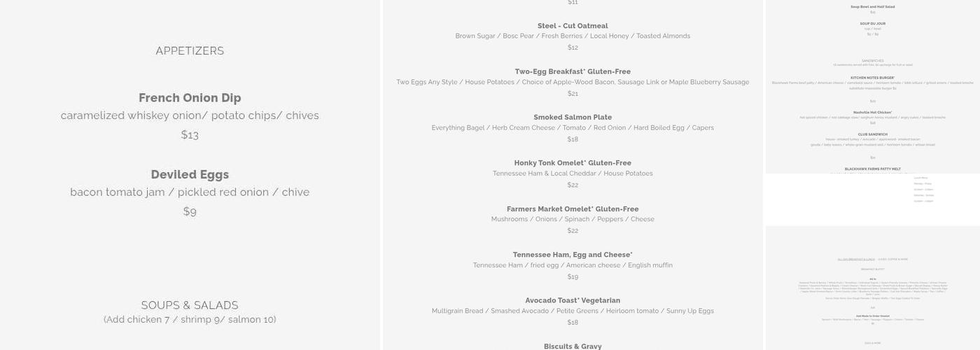Click the Club Sandwich heading
980x350 pixels.
872,134
